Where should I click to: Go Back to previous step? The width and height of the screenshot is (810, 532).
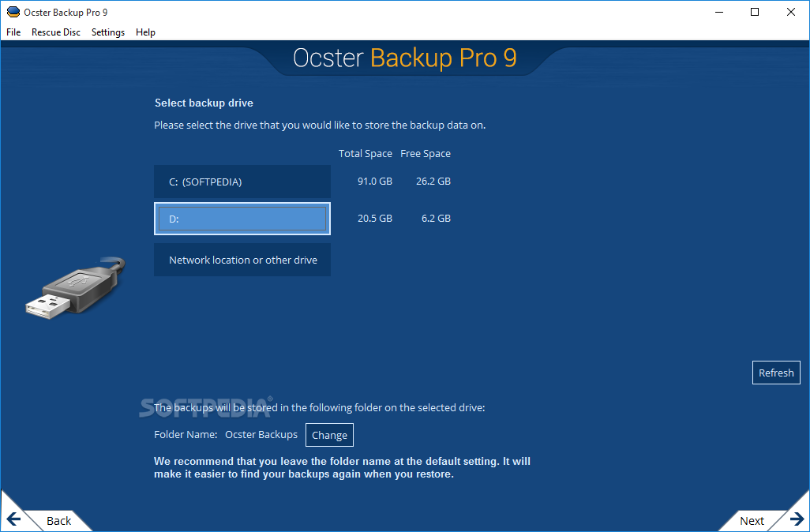tap(58, 521)
